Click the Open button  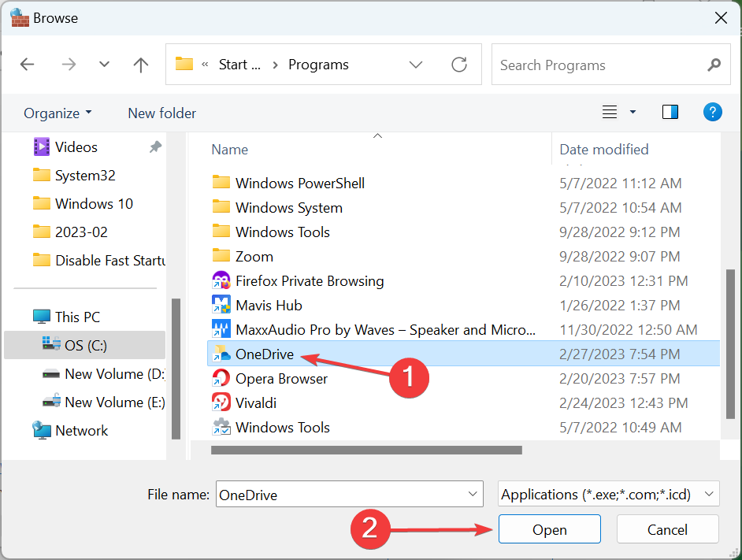[549, 529]
